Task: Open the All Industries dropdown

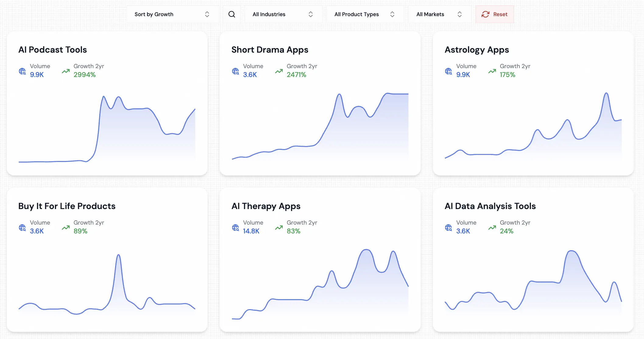Action: (x=283, y=14)
